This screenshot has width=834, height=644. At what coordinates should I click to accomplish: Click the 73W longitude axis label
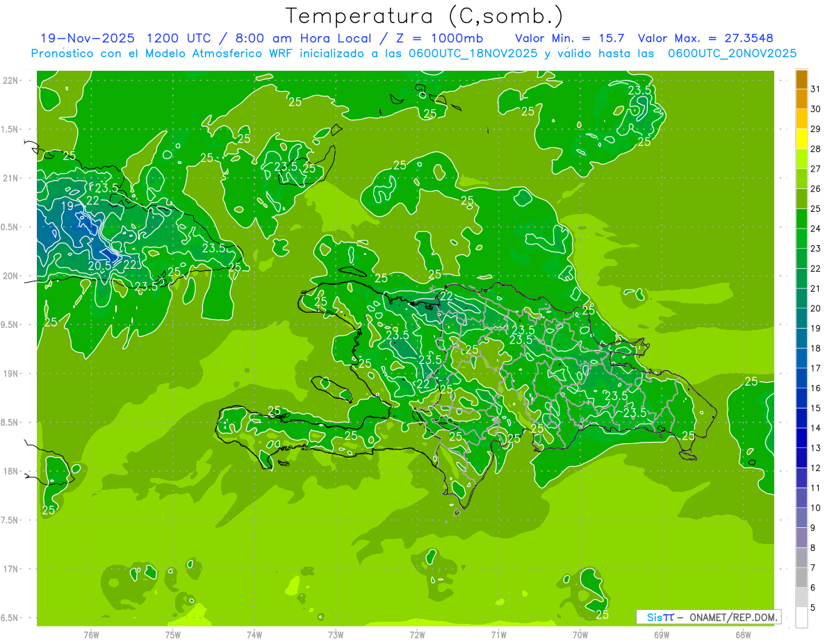[x=336, y=634]
